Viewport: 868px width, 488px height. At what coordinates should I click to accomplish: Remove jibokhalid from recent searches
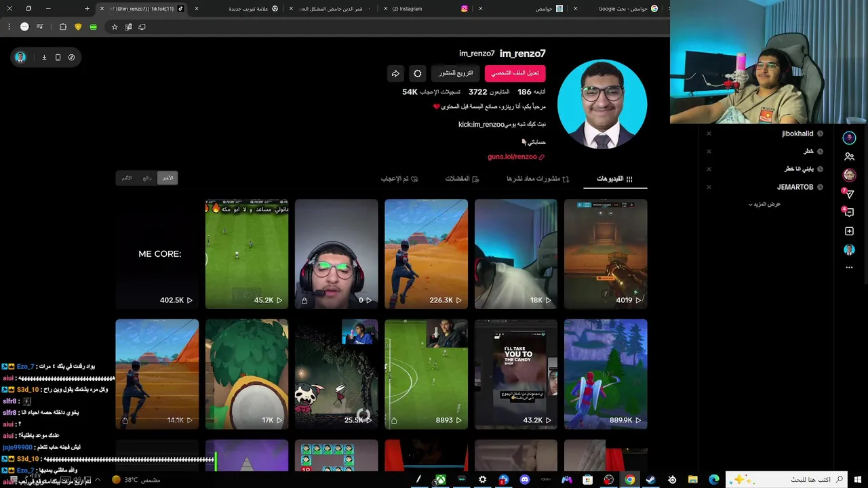pos(709,134)
